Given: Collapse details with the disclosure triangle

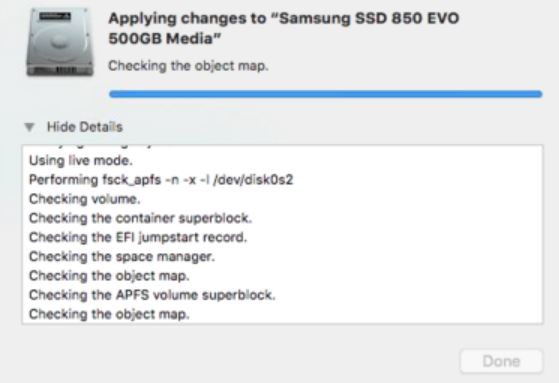Looking at the screenshot, I should point(29,127).
